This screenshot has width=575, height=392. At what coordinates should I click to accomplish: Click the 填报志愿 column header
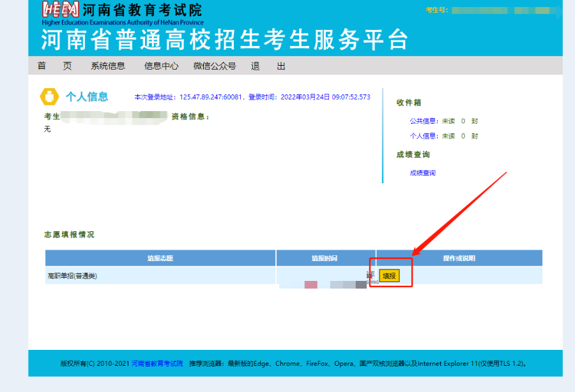[160, 259]
